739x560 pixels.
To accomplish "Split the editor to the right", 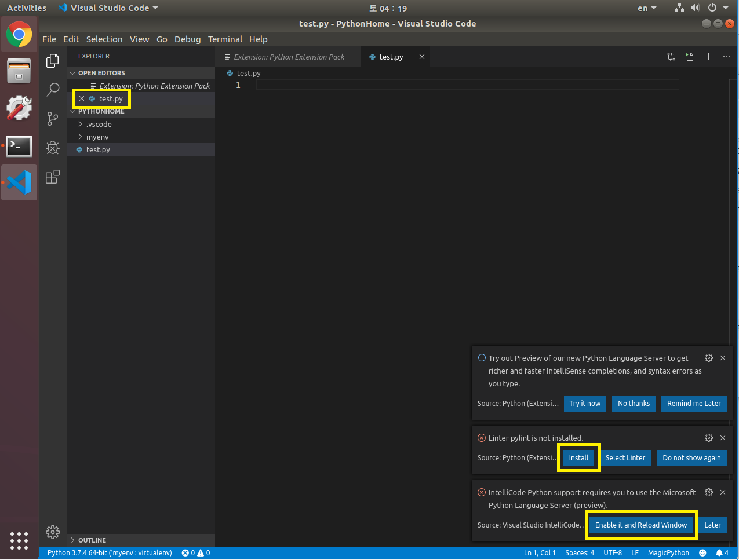I will (x=708, y=57).
